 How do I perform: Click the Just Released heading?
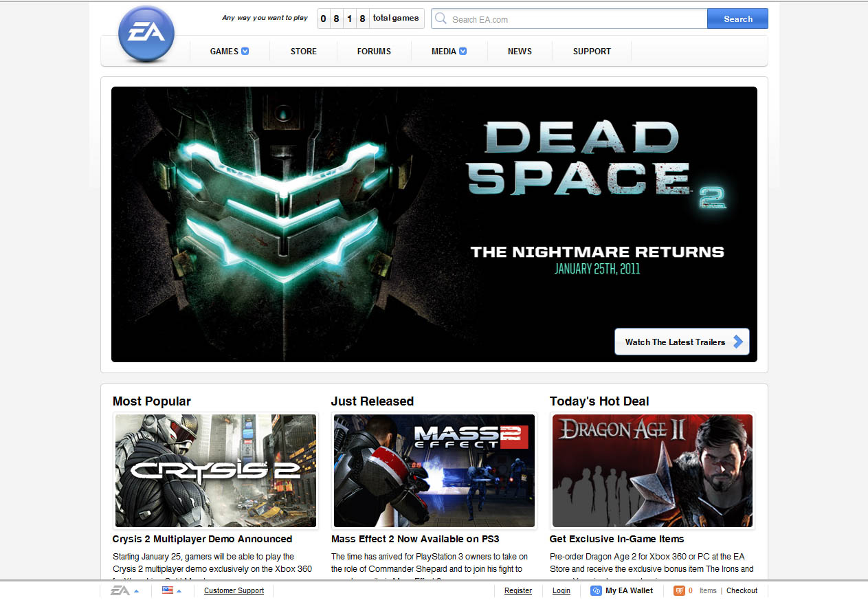(x=372, y=401)
